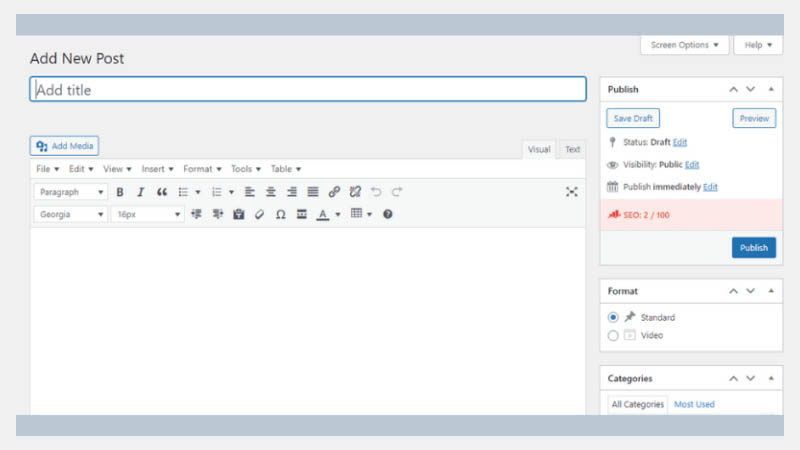
Task: Insert a blockquote
Action: (x=162, y=192)
